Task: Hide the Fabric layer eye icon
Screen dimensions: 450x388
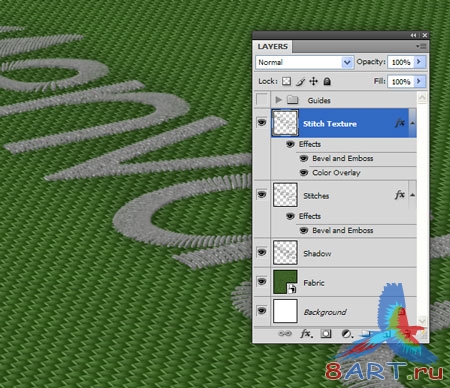Action: pos(262,282)
